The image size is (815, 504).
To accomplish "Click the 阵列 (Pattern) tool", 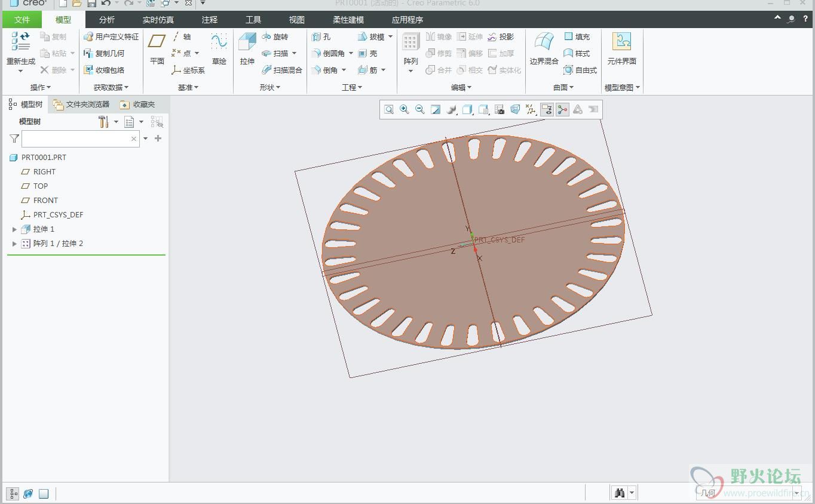I will coord(410,49).
